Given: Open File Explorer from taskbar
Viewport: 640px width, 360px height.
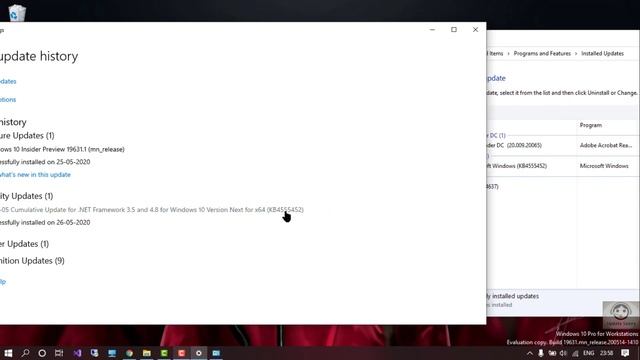Looking at the screenshot, I should click(147, 353).
